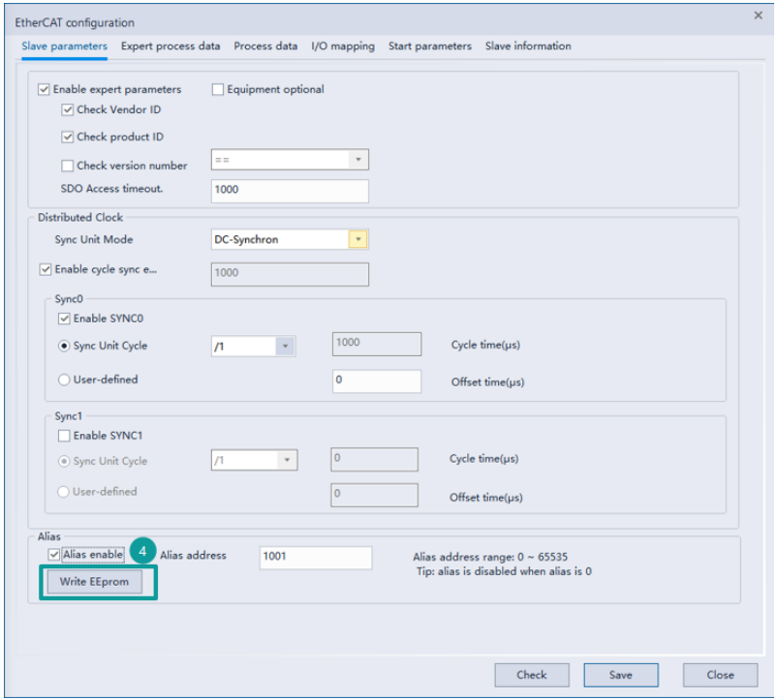Enable Check version number checkbox
Screen dimensions: 778x700
click(x=68, y=166)
